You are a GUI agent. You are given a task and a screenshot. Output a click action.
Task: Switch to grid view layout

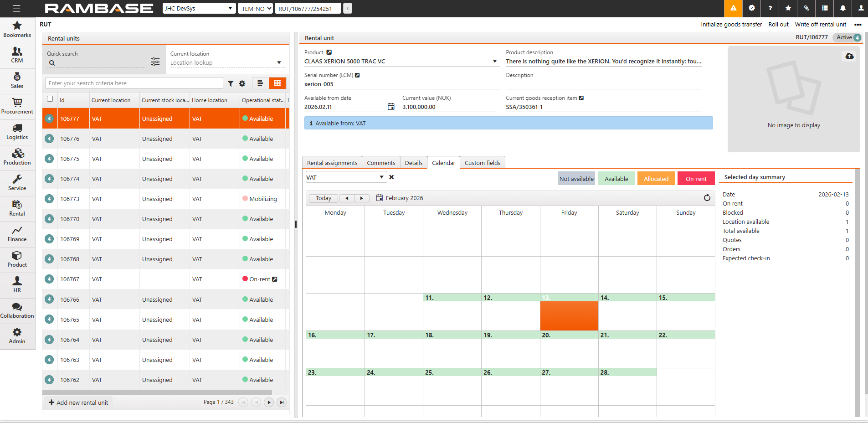point(277,83)
